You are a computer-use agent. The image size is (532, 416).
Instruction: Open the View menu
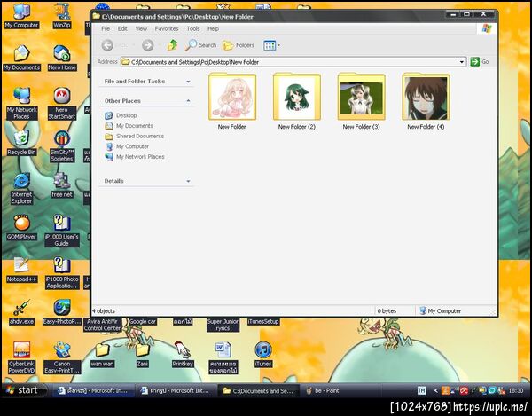click(141, 29)
